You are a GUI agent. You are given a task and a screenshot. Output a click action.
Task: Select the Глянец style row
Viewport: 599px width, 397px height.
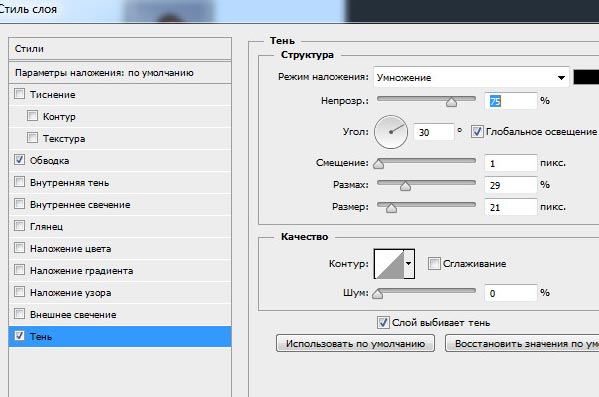[120, 227]
